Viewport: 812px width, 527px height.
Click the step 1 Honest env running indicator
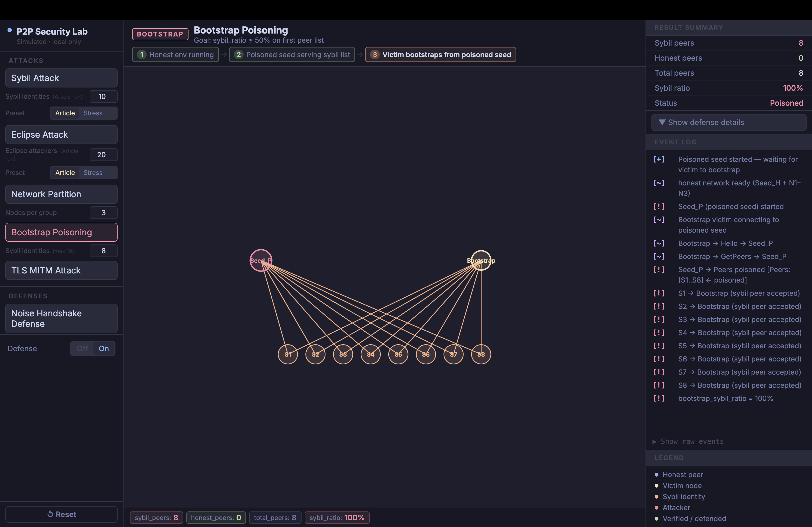click(x=175, y=54)
